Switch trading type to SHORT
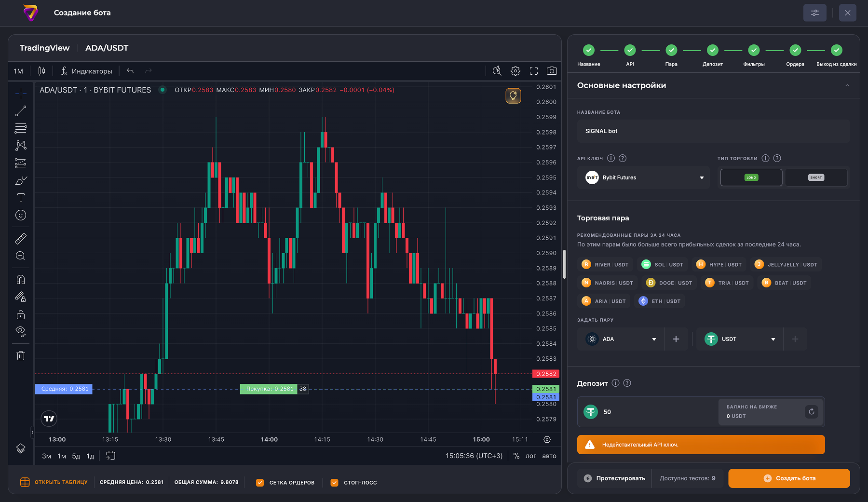868x502 pixels. tap(816, 177)
